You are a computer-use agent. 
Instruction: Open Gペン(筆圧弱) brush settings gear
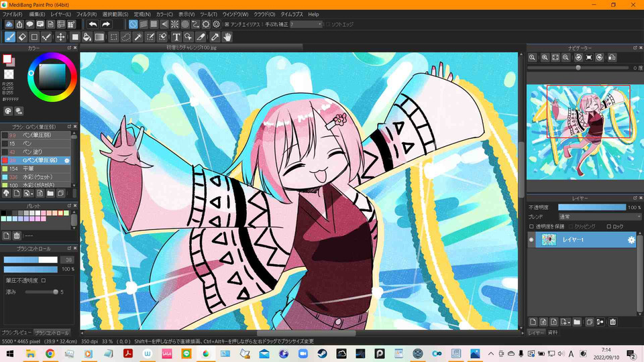[x=67, y=160]
